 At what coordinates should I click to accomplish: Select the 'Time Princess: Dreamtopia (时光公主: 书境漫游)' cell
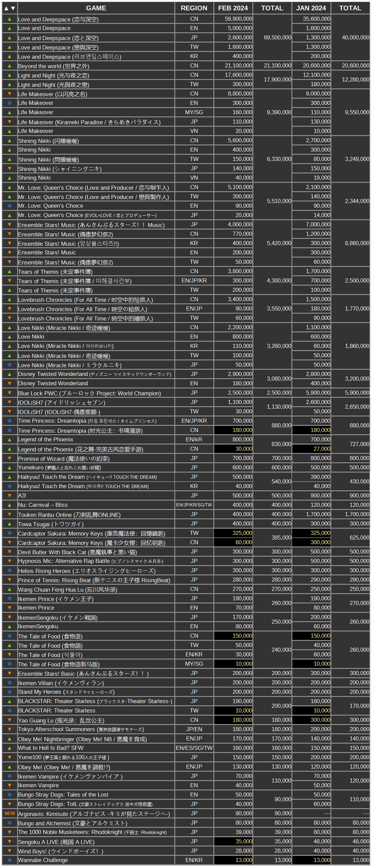(96, 430)
